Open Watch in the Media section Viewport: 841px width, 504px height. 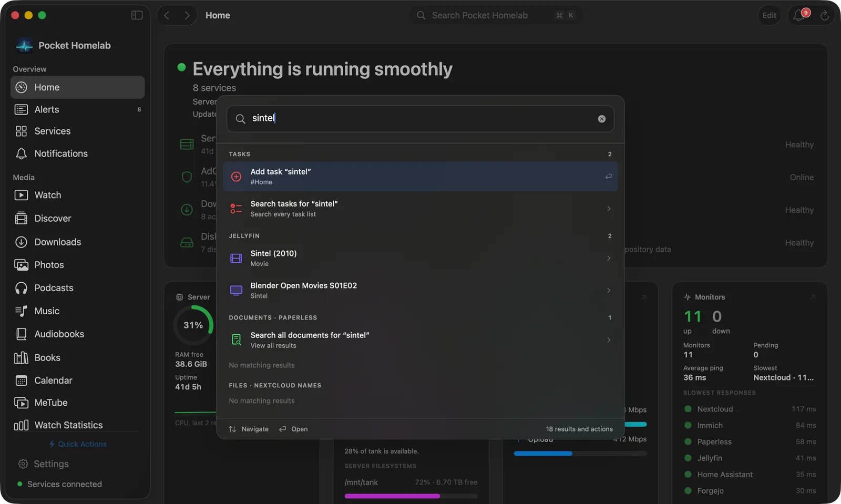point(77,195)
